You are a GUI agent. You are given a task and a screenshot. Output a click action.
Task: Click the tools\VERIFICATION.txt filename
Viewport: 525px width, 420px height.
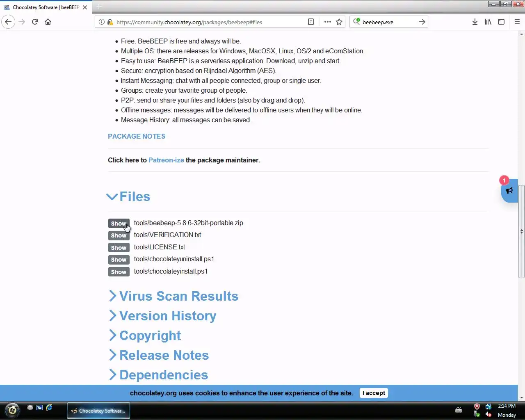tap(167, 235)
